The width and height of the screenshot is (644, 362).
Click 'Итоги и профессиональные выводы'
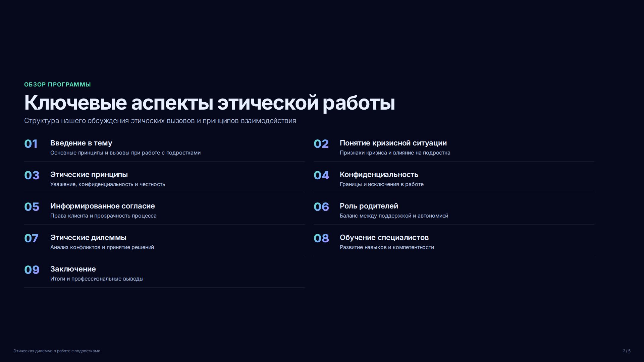pyautogui.click(x=97, y=279)
